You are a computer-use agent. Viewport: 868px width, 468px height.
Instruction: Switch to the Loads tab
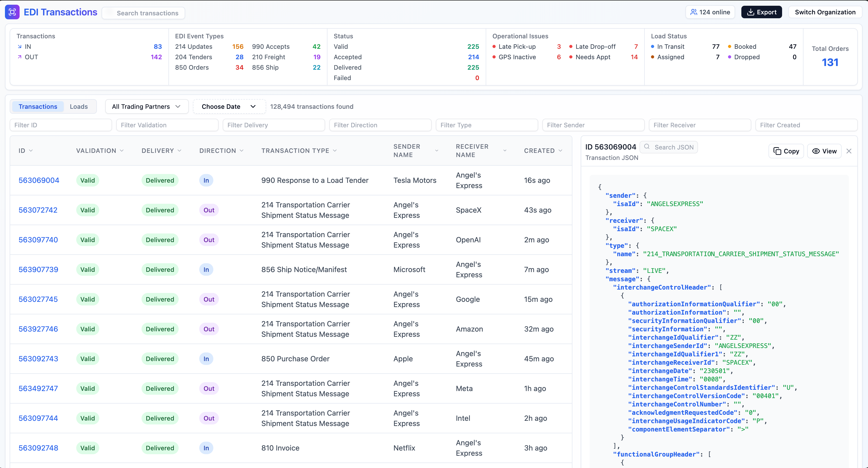[x=79, y=106]
